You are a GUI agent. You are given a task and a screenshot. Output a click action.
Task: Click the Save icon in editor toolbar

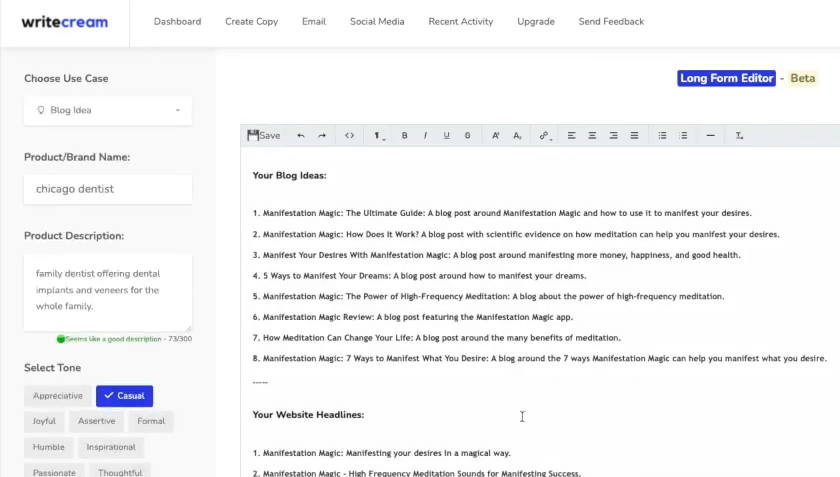tap(264, 136)
